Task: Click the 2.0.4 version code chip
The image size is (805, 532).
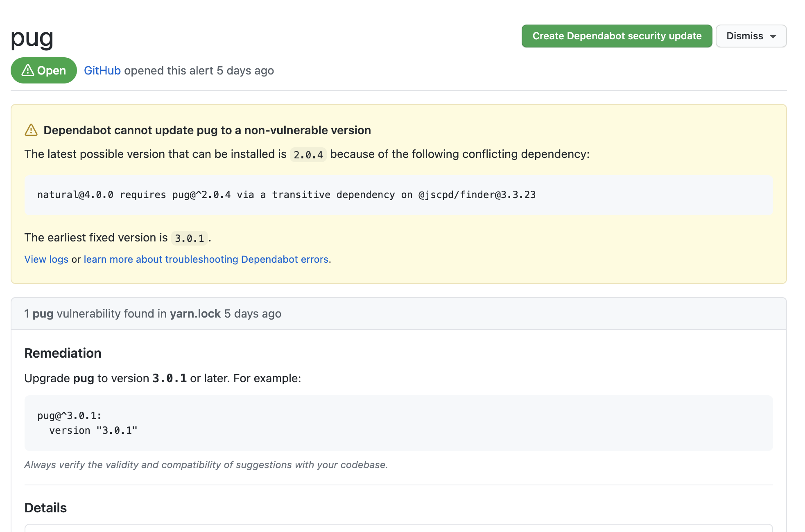Action: (308, 155)
